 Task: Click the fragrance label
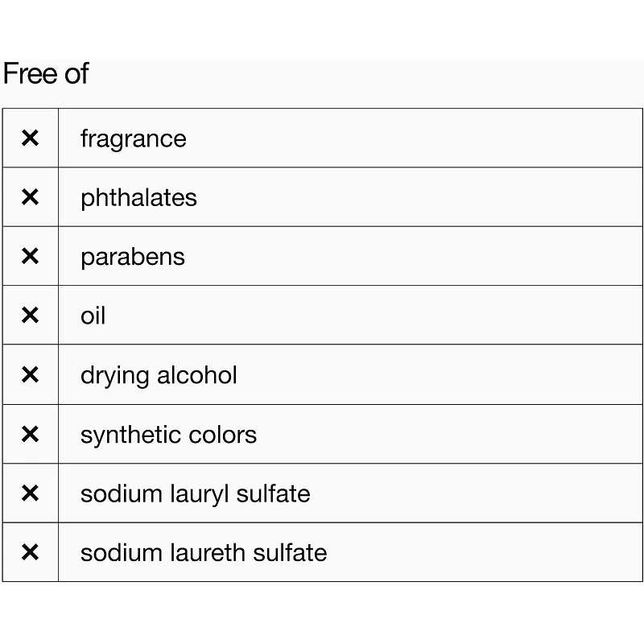click(x=133, y=138)
